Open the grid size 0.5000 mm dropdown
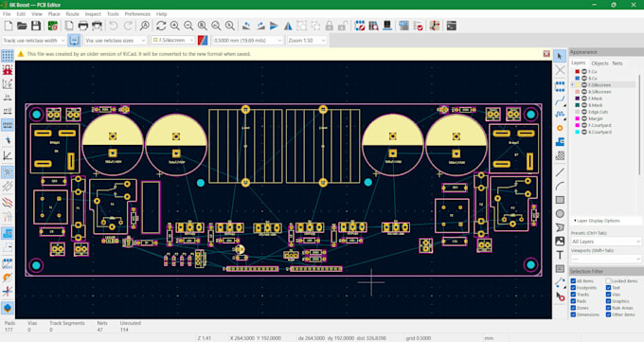The width and height of the screenshot is (644, 342). pyautogui.click(x=248, y=41)
